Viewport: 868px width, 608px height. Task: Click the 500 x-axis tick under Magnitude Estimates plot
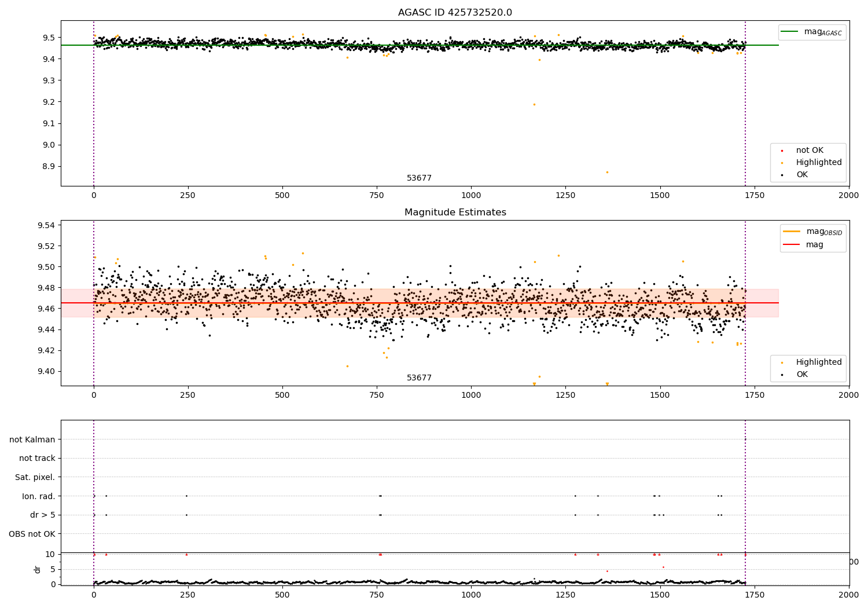click(282, 395)
